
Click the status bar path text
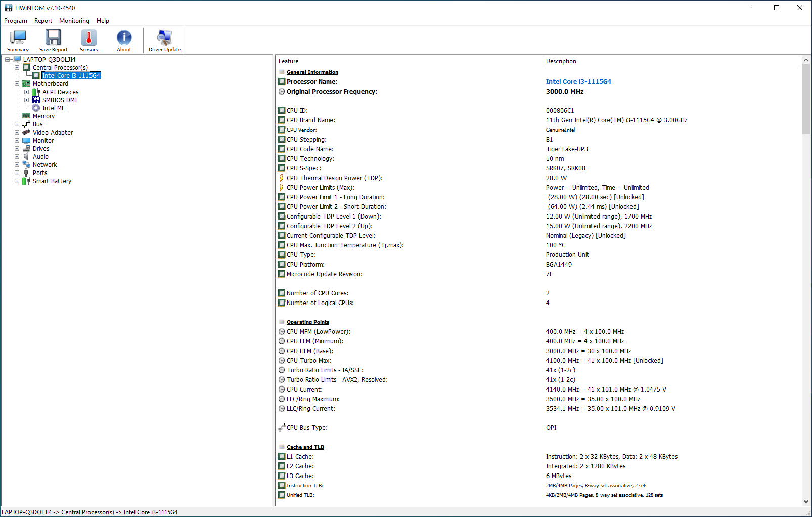coord(89,512)
